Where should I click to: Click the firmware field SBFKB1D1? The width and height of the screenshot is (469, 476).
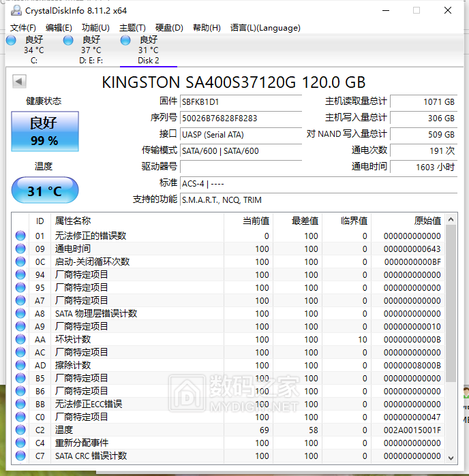pyautogui.click(x=241, y=101)
